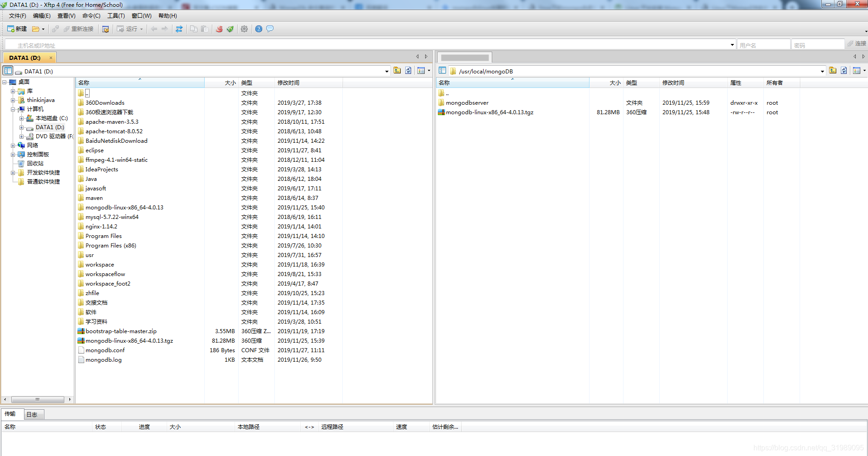868x456 pixels.
Task: Collapse the 计算机 tree node
Action: (13, 109)
